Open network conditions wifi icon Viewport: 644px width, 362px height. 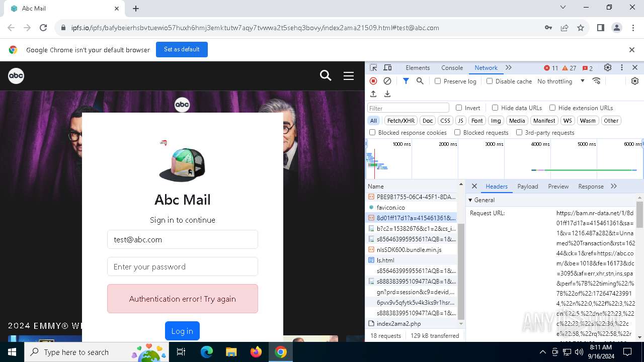coord(597,81)
